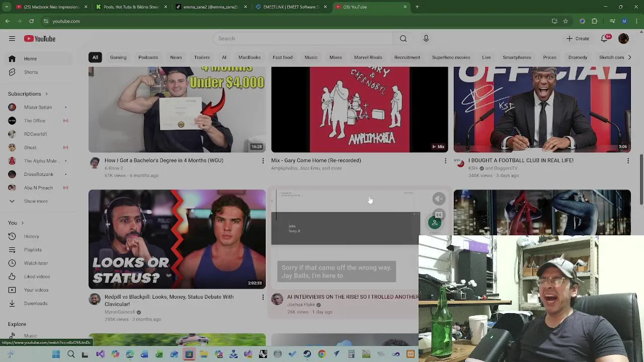Click the YouTube logo
The width and height of the screenshot is (644, 362).
coord(39,39)
